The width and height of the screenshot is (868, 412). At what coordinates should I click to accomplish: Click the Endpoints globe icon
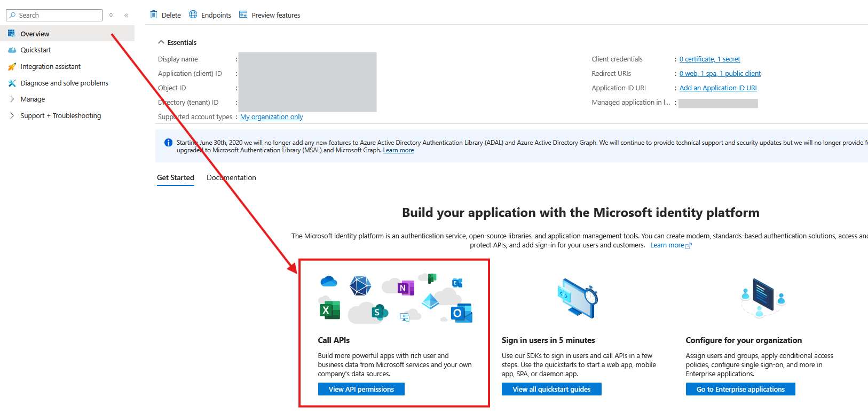coord(193,14)
